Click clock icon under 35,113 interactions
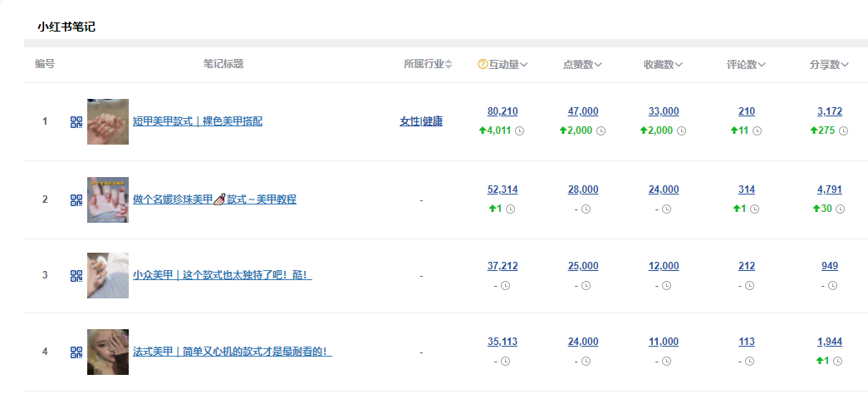 coord(505,362)
